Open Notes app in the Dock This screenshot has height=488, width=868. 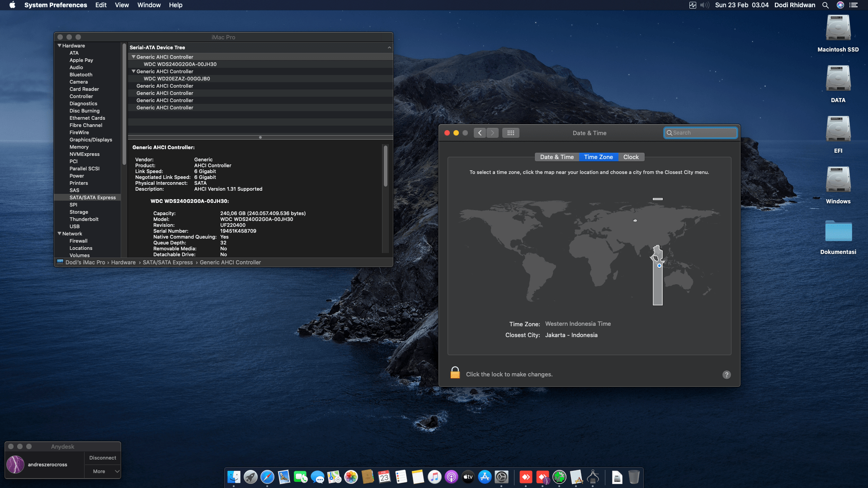pos(418,477)
